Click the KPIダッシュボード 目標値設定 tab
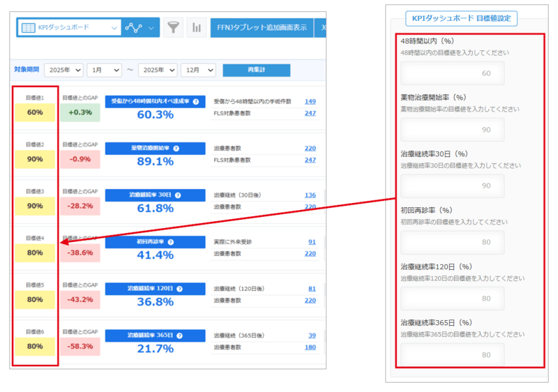 pyautogui.click(x=461, y=19)
